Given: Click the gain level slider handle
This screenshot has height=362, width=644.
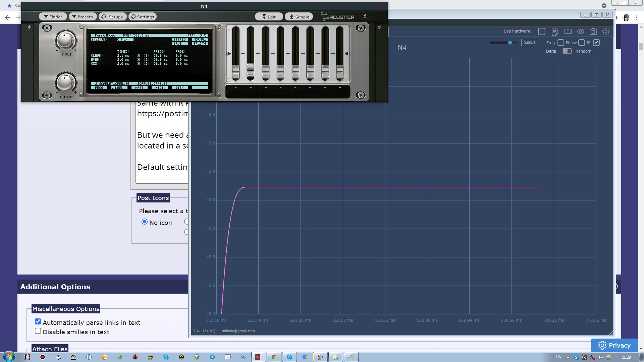Looking at the screenshot, I should 510,43.
